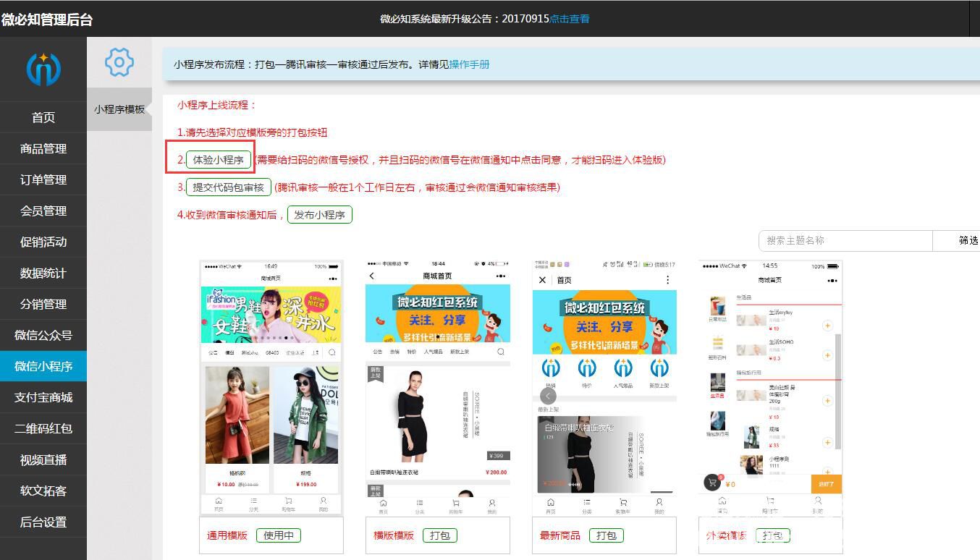Screen dimensions: 980x560
Task: Open 促销活动 section
Action: 43,242
